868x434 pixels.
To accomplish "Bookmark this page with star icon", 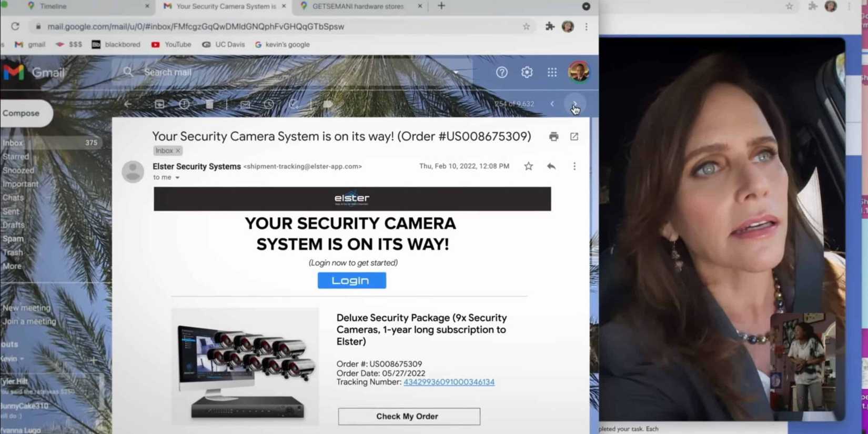I will coord(526,26).
